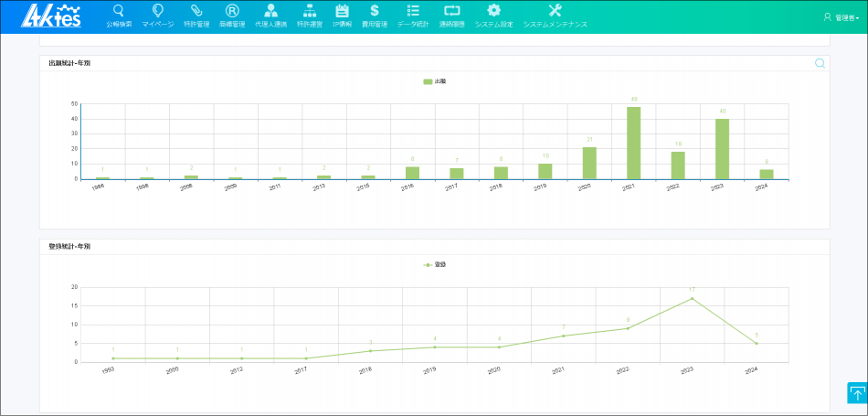Open システムメンテナンス wrench icon
Screen dimensions: 868x416
(x=555, y=11)
